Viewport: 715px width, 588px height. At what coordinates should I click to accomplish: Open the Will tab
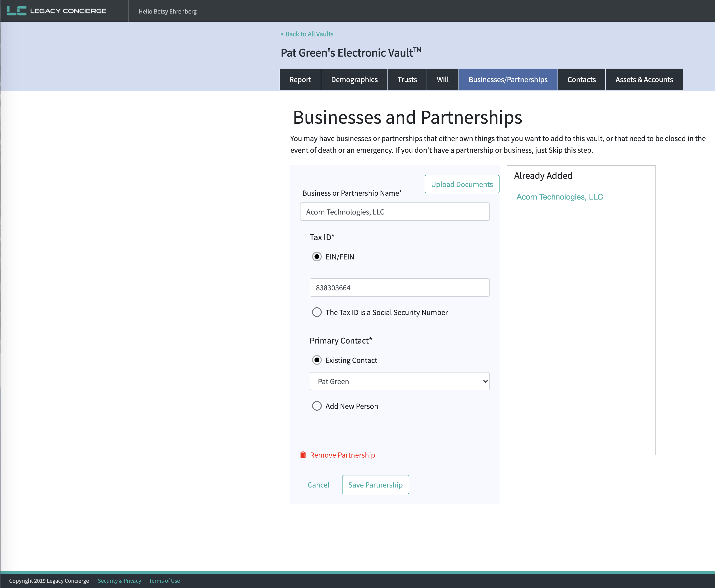tap(442, 79)
